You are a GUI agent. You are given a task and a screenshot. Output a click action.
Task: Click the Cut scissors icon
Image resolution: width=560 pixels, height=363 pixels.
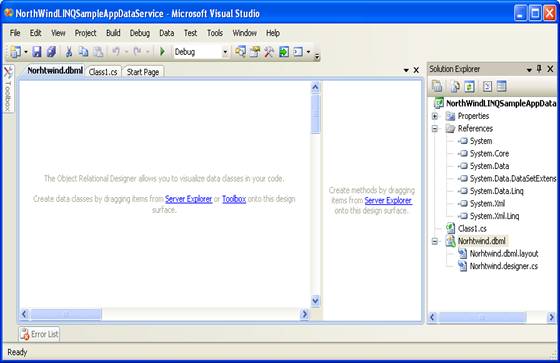(69, 52)
